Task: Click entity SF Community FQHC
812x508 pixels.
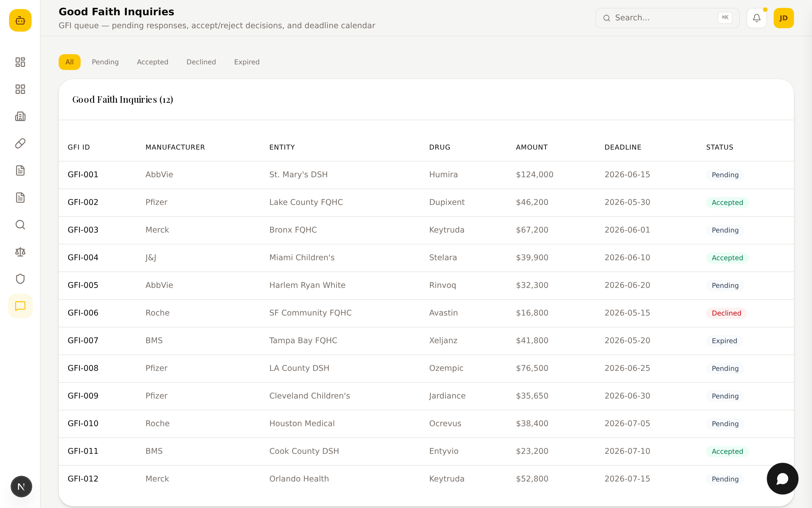Action: tap(310, 313)
